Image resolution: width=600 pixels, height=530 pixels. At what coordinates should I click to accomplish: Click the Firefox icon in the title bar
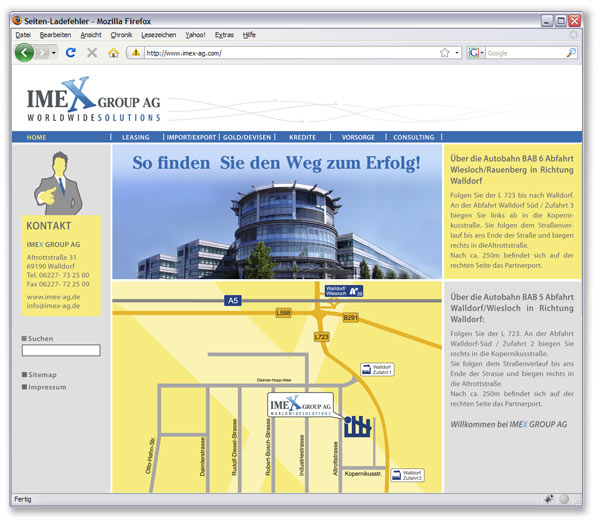17,20
